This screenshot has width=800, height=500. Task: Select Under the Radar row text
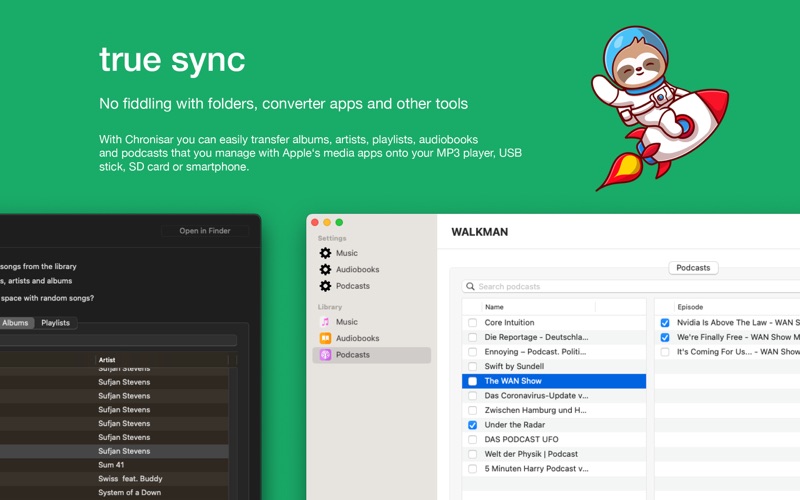coord(515,425)
